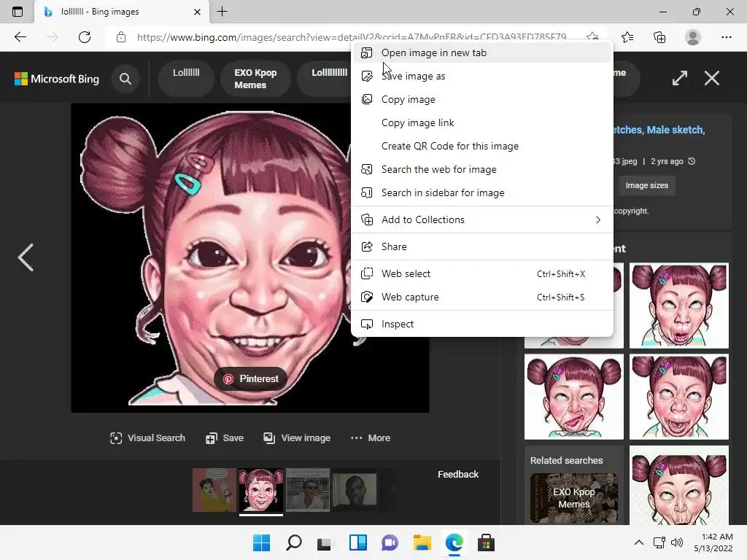Expand Add to Collections submenu

pyautogui.click(x=481, y=219)
